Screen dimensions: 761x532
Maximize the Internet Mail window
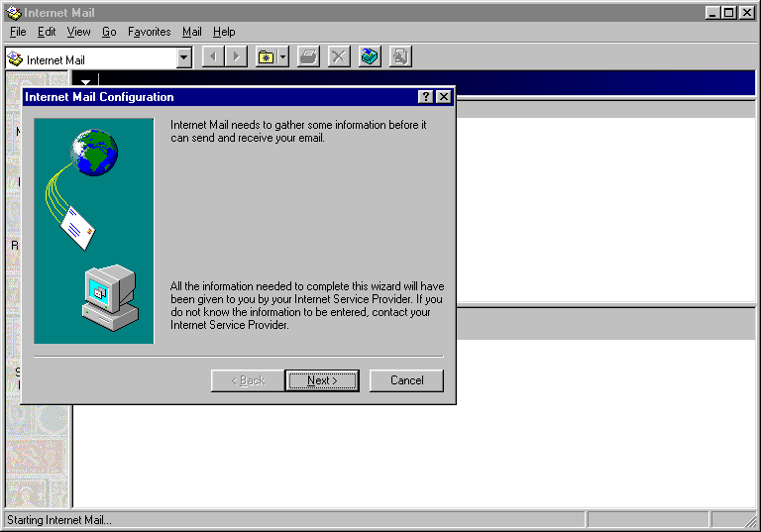728,13
